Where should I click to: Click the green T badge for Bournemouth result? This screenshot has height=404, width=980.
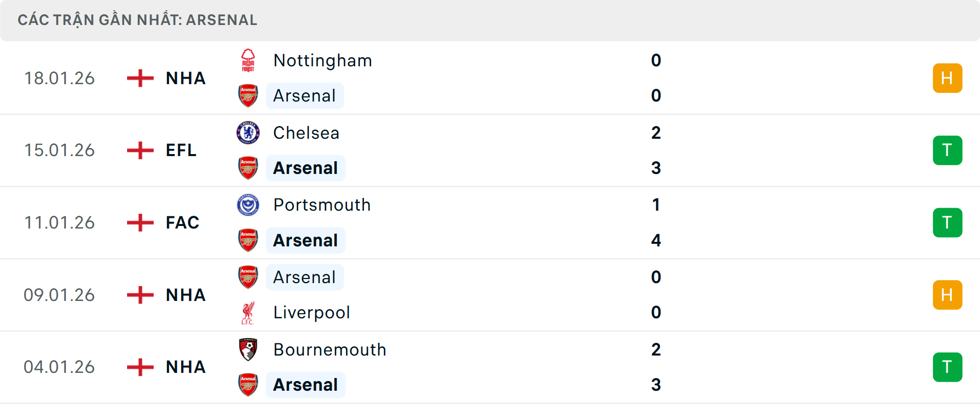(948, 367)
